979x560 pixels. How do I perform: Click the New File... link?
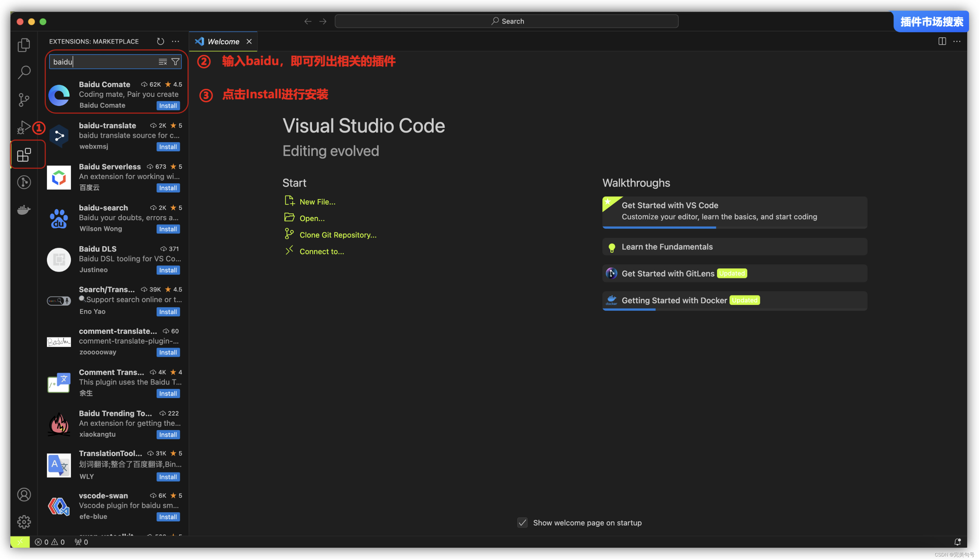point(317,202)
